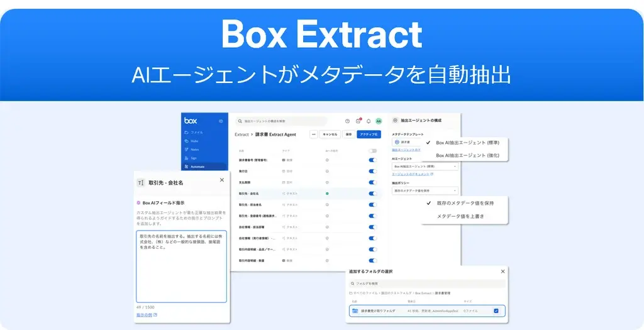Collapse the sidebar using top-right sidebar icon
The width and height of the screenshot is (644, 330).
221,121
